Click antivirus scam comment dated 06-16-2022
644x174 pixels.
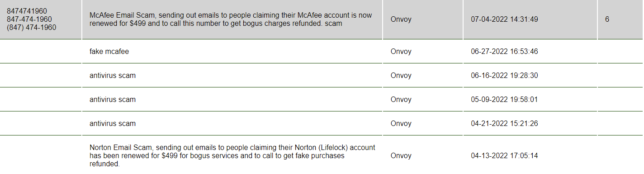[x=113, y=76]
